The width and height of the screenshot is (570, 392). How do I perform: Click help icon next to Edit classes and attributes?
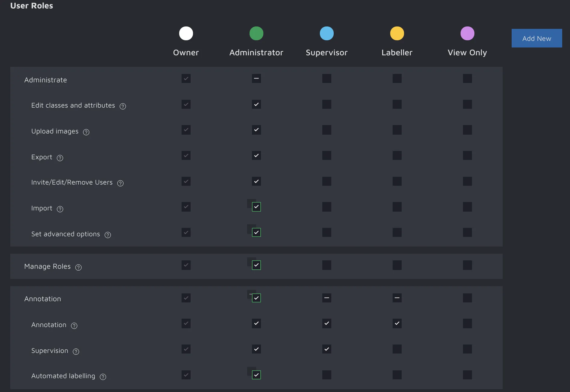(x=123, y=106)
